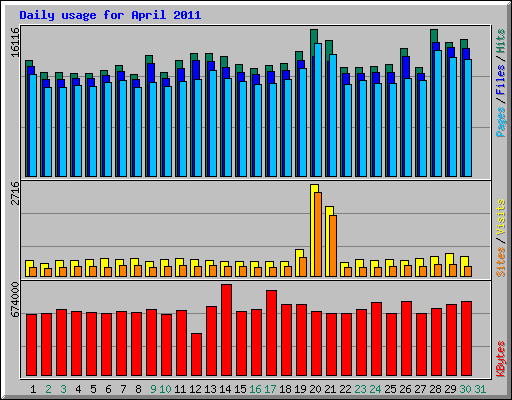Click day 2 on the x-axis

(x=48, y=389)
